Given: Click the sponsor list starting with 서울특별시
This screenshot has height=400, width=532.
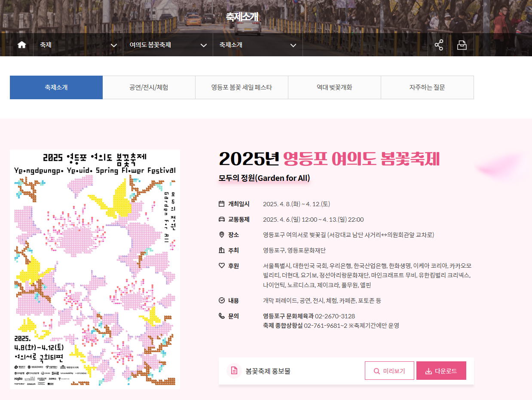Looking at the screenshot, I should coord(367,275).
